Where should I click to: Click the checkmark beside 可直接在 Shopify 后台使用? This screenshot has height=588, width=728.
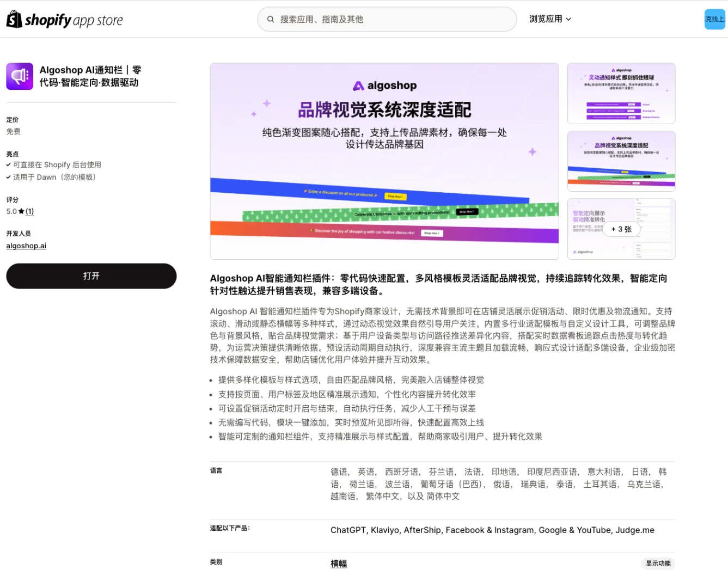tap(9, 164)
